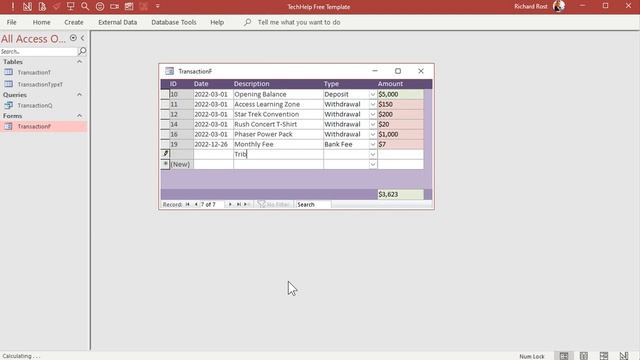Click the Design View quick-access ruler icon
This screenshot has height=360, width=640.
click(27, 6)
